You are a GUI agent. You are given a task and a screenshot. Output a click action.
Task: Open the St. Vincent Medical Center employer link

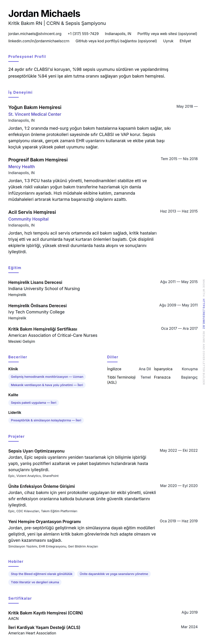(35, 114)
